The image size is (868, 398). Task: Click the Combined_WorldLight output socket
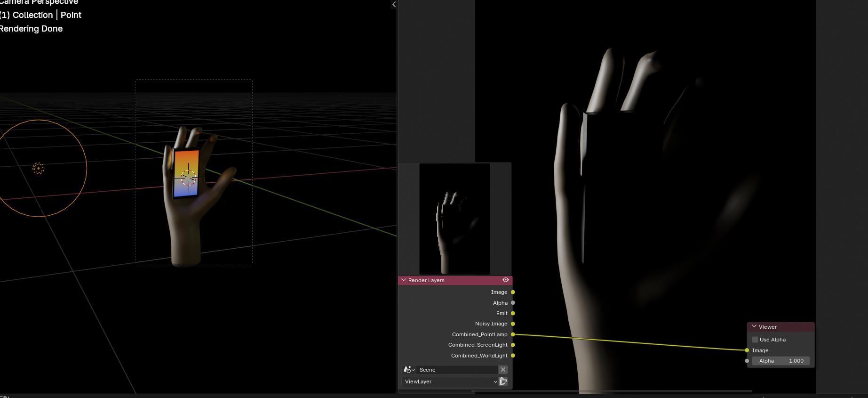[x=513, y=356]
